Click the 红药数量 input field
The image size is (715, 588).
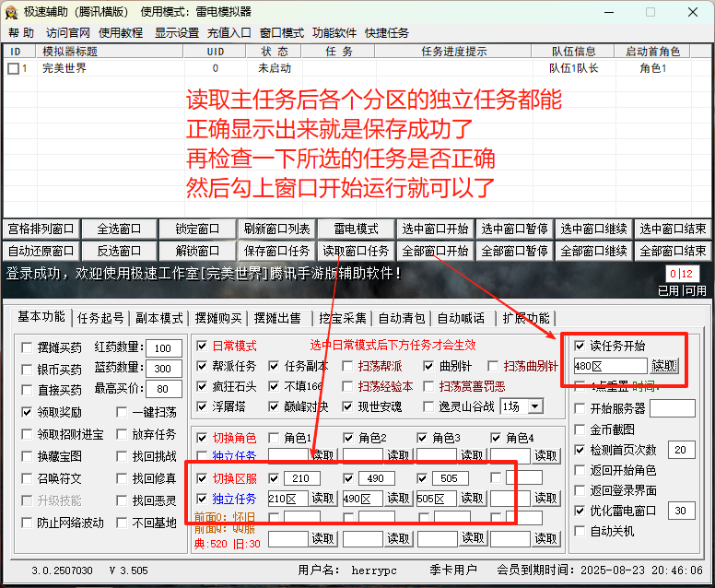tap(164, 348)
